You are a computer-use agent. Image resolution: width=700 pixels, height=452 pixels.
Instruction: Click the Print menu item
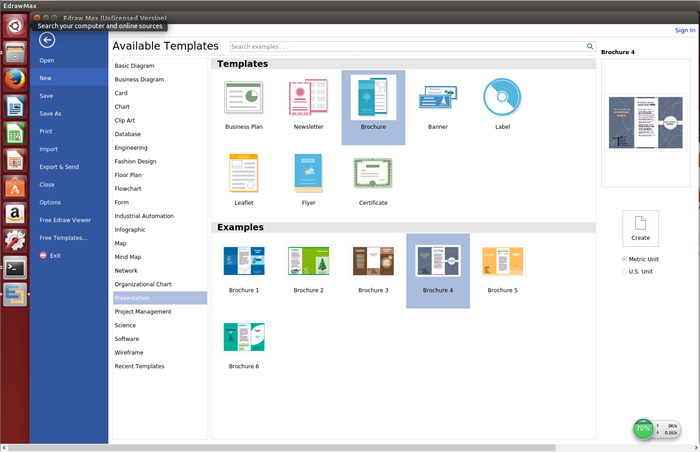(x=46, y=131)
